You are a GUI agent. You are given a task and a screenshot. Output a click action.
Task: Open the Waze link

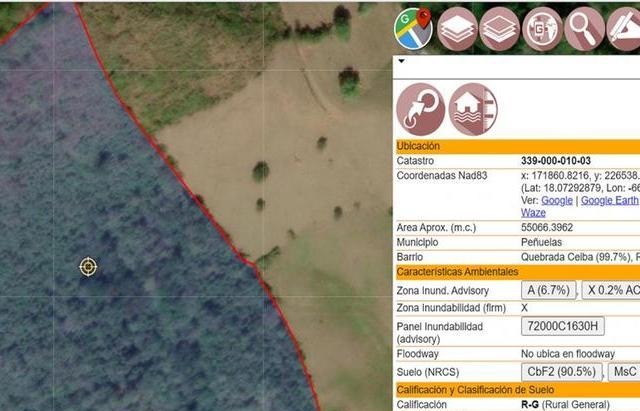click(x=533, y=213)
